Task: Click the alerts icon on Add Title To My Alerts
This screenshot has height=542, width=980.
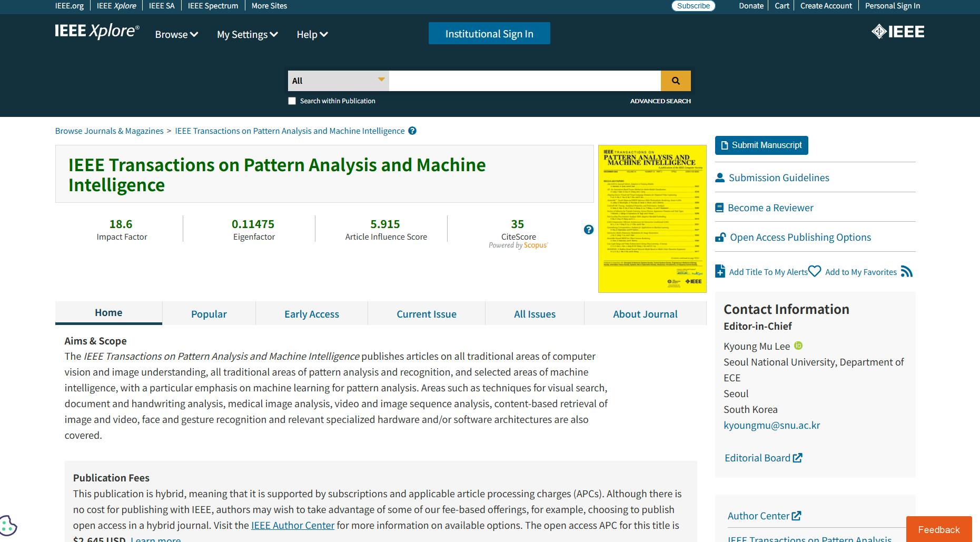Action: coord(719,271)
